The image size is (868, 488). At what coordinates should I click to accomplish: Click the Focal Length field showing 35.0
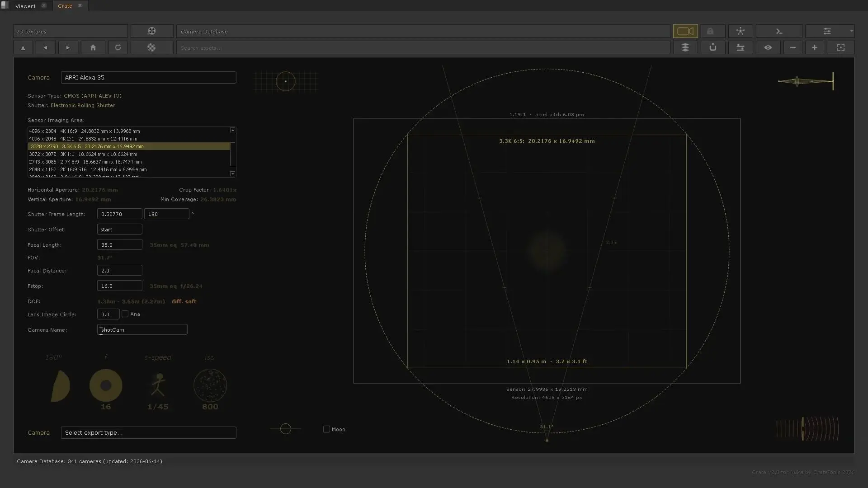click(x=120, y=244)
